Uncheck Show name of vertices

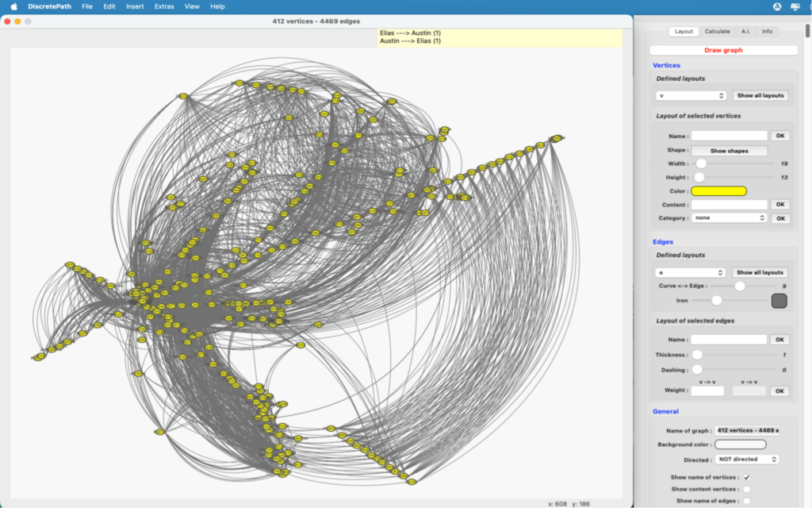pyautogui.click(x=746, y=477)
